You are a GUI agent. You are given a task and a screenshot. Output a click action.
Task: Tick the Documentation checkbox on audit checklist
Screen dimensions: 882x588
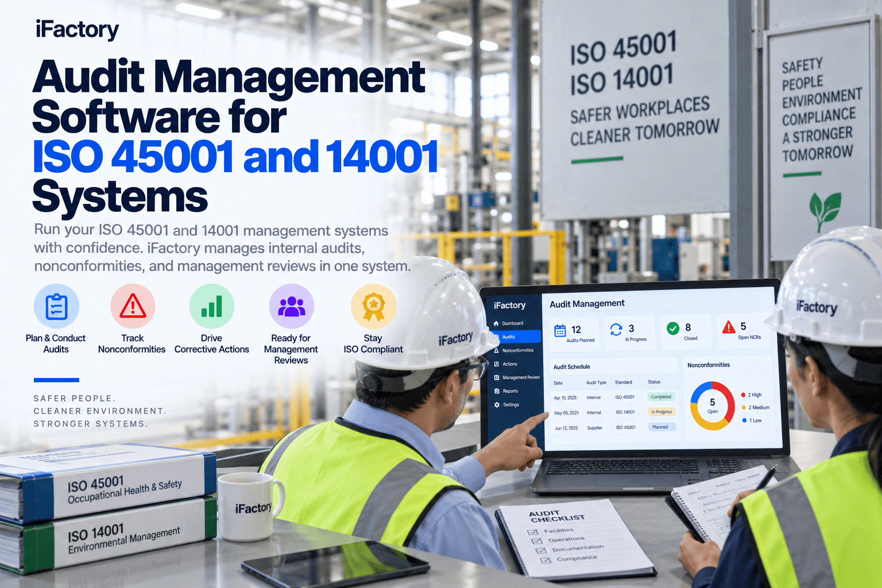541,551
